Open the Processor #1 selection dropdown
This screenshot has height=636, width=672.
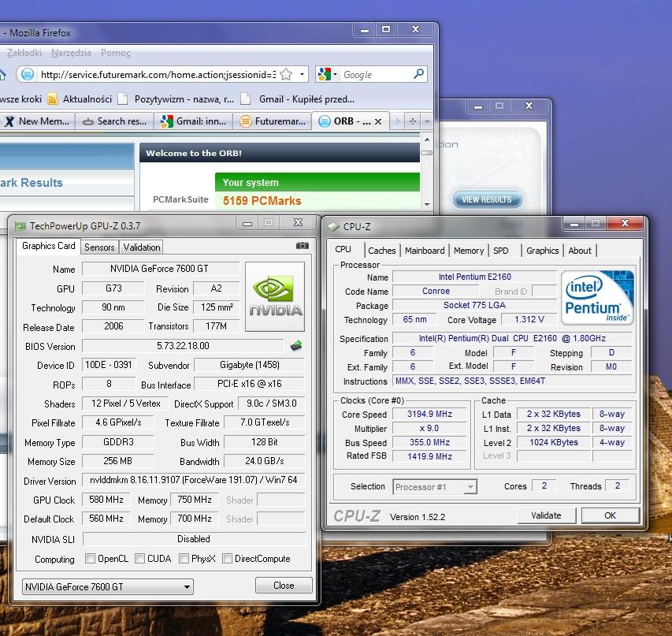pyautogui.click(x=435, y=487)
